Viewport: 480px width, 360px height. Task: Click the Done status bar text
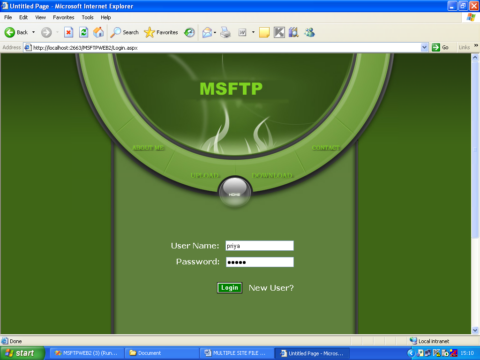point(16,341)
